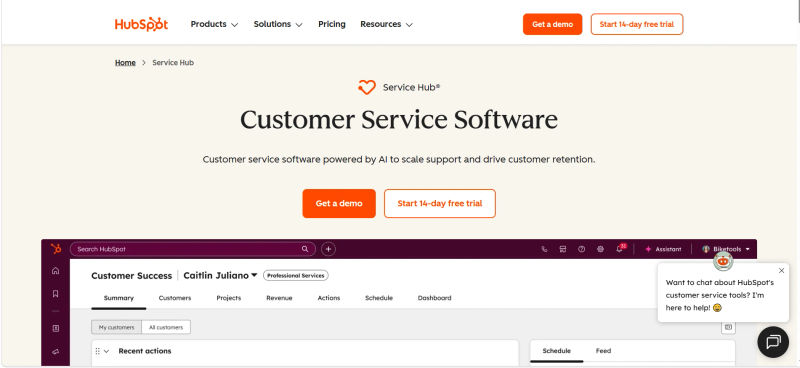
Task: Click the Customer Success title text
Action: pyautogui.click(x=132, y=276)
